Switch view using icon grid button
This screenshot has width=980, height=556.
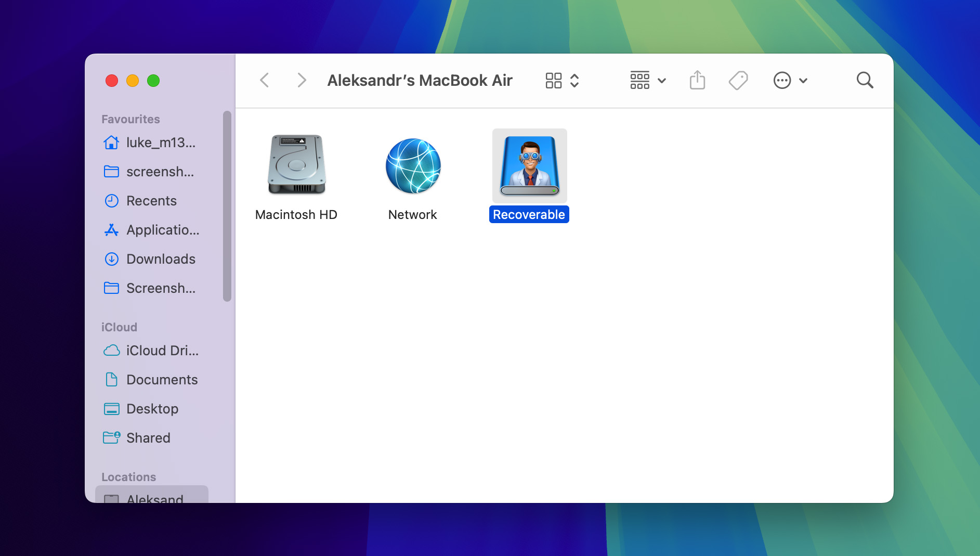[562, 81]
